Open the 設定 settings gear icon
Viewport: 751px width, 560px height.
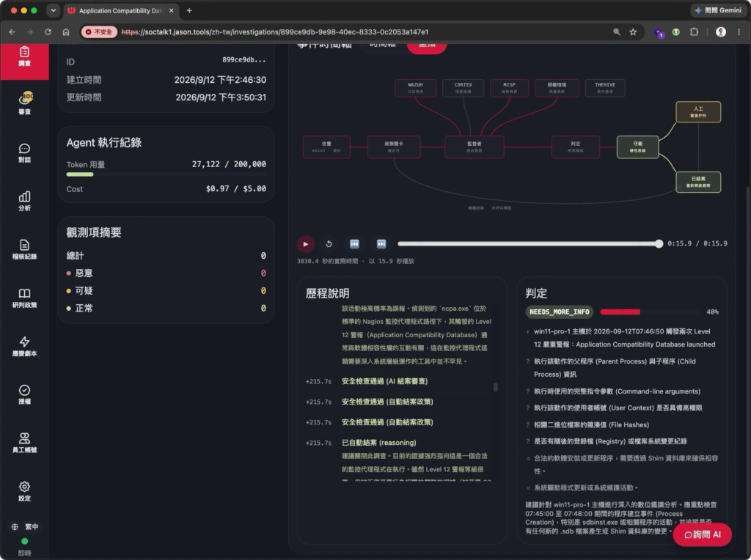click(24, 491)
